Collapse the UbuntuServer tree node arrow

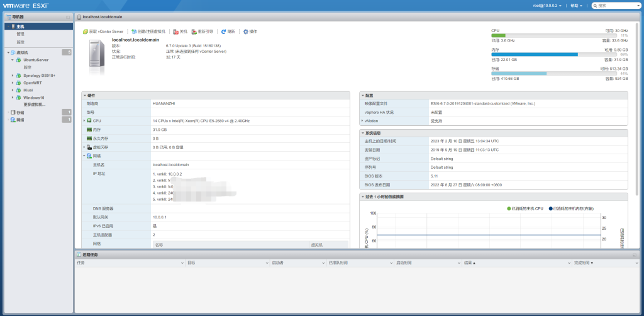pos(13,60)
